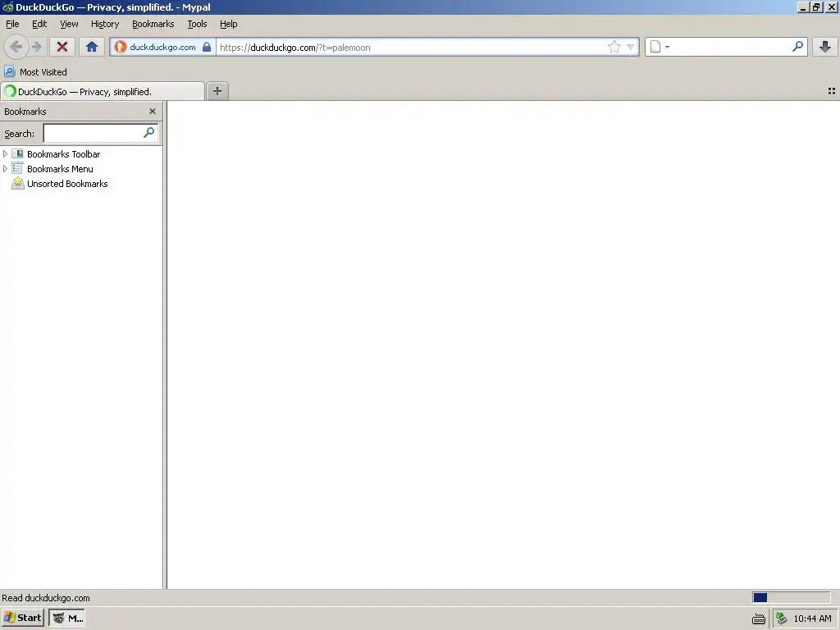Screen dimensions: 840x630
Task: Click the URL text in the address bar
Action: click(x=294, y=48)
